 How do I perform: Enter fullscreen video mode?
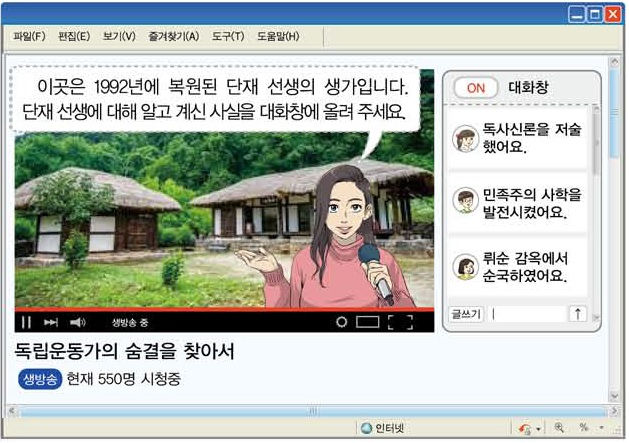tap(400, 322)
